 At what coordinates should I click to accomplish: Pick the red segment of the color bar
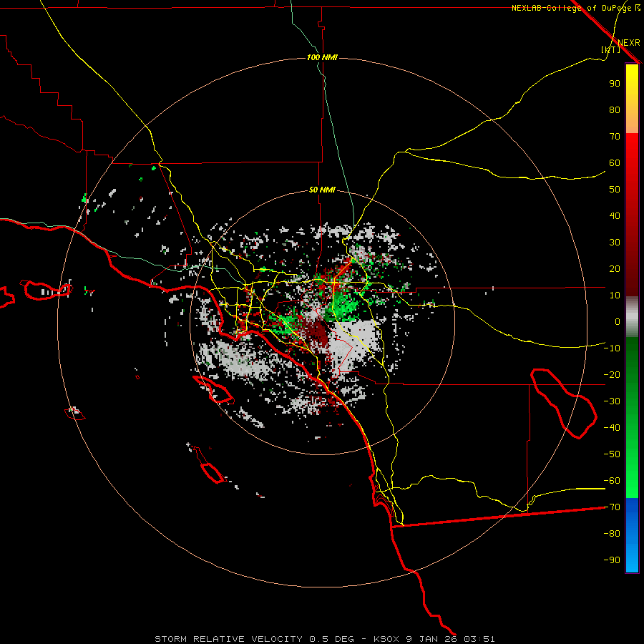click(x=632, y=215)
